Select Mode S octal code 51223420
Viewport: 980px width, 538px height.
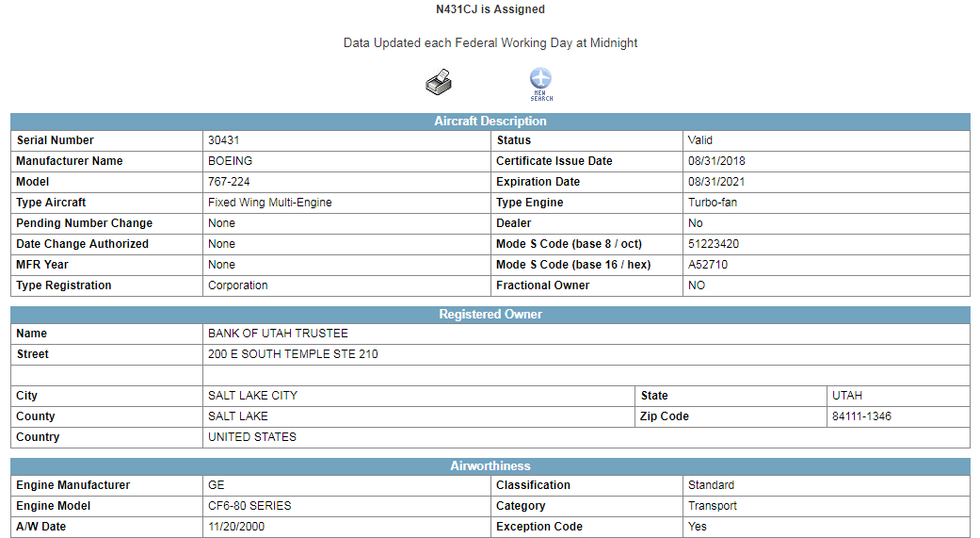click(714, 243)
